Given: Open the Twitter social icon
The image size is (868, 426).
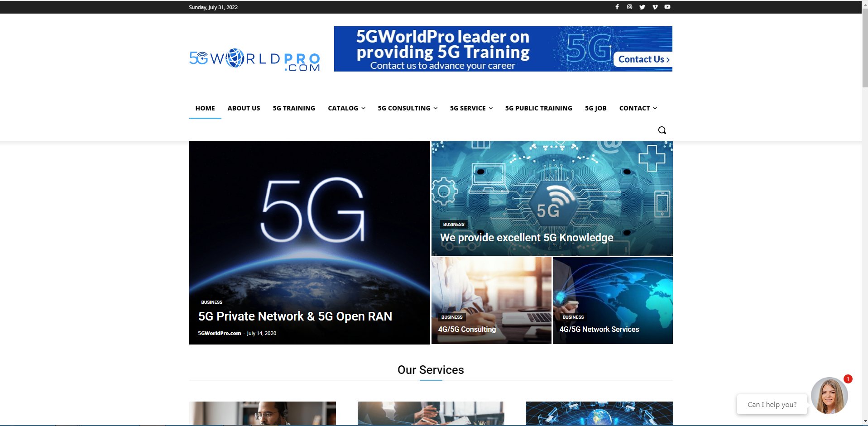Looking at the screenshot, I should click(642, 7).
